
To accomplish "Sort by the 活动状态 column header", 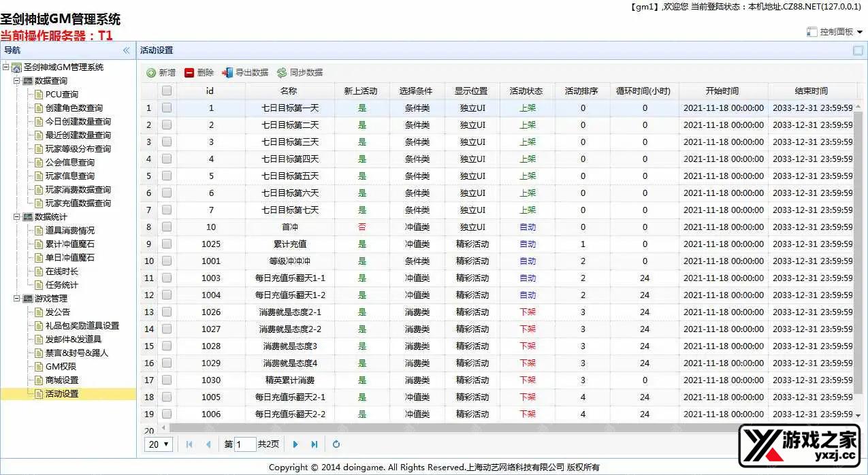I will (x=526, y=91).
